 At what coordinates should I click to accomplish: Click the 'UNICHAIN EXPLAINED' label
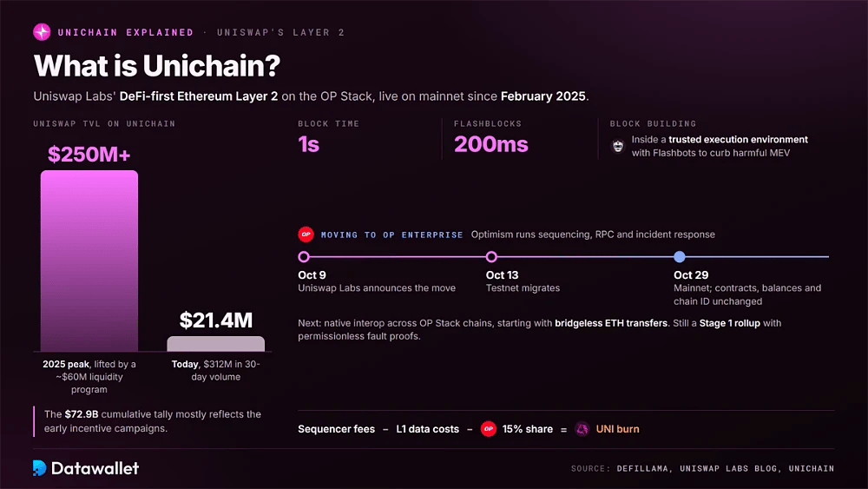pos(126,32)
